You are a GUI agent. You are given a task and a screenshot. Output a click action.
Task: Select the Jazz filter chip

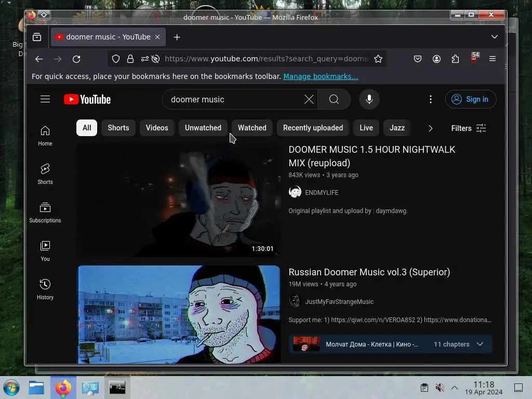tap(397, 128)
